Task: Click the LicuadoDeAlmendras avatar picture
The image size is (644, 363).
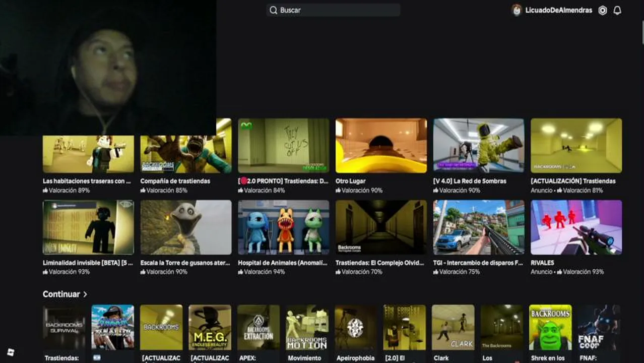Action: pyautogui.click(x=516, y=10)
